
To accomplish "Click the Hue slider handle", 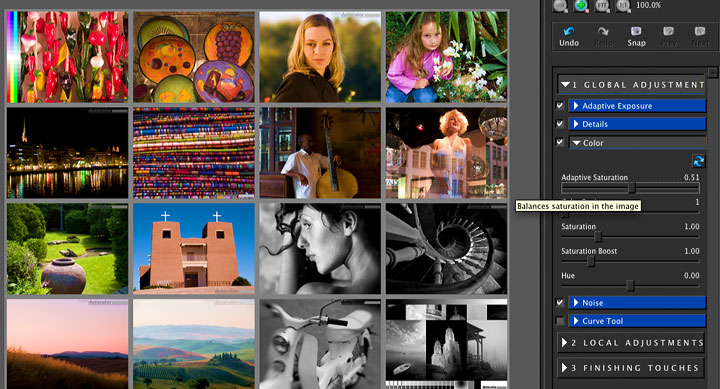I will pos(630,286).
